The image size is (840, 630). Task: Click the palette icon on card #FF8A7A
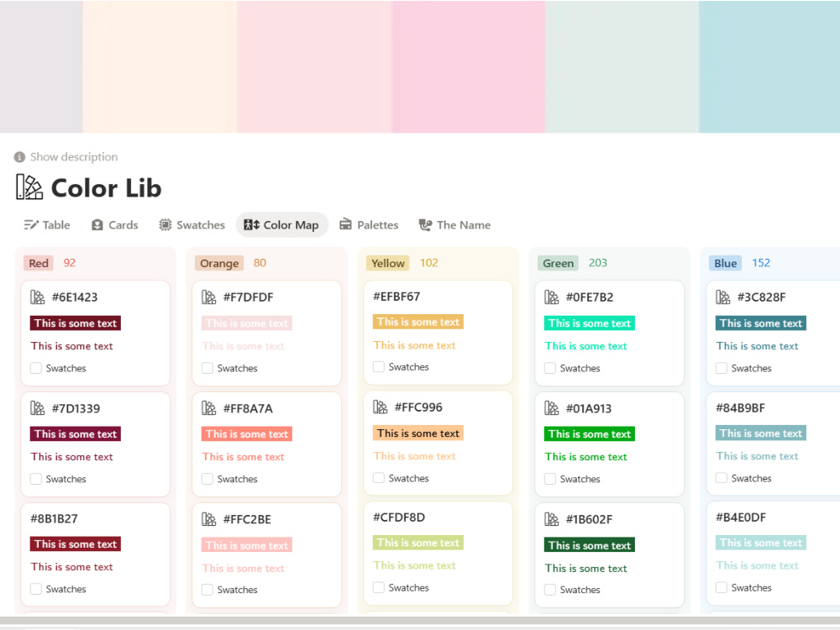pos(209,408)
